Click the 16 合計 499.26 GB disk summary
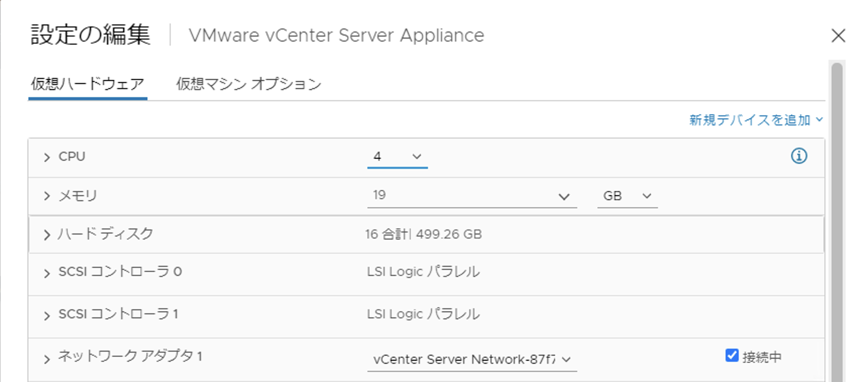The width and height of the screenshot is (868, 382). [x=423, y=234]
